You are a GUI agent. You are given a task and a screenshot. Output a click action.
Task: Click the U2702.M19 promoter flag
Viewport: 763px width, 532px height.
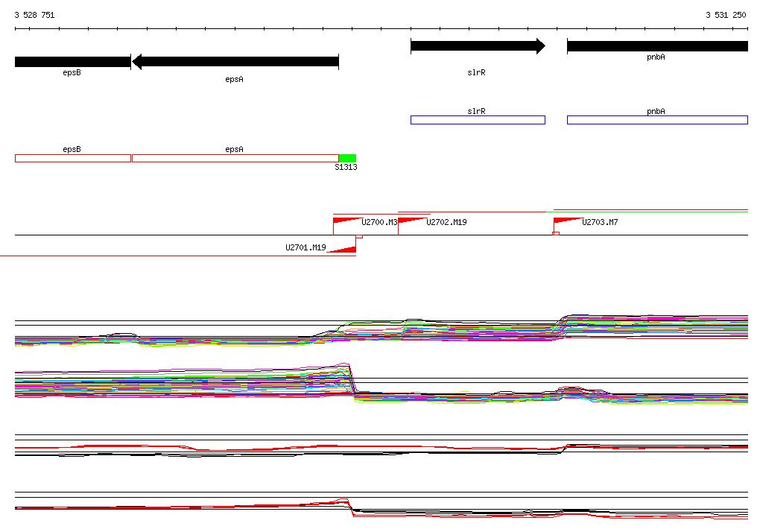click(x=412, y=221)
